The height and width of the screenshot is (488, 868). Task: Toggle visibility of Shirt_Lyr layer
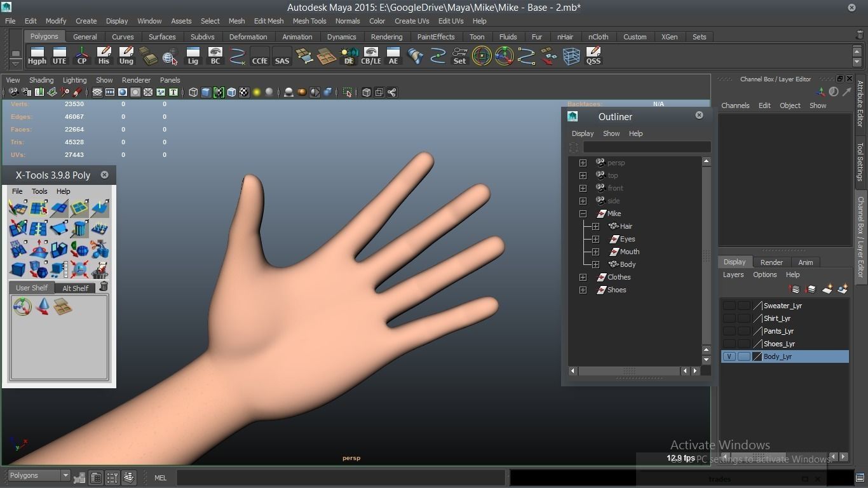coord(729,318)
